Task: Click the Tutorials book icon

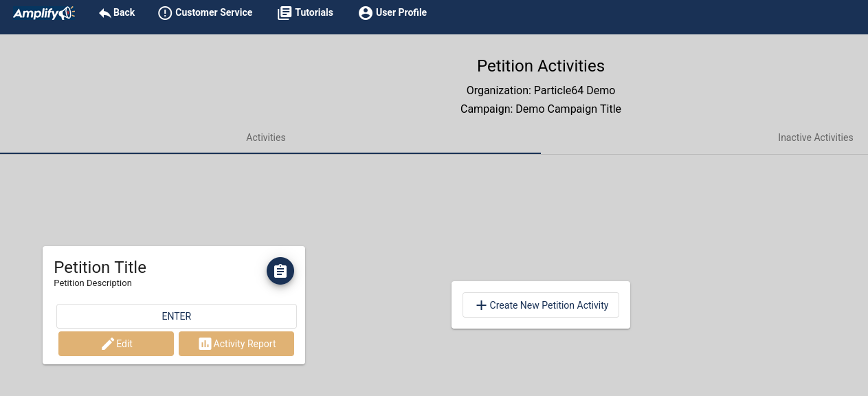Action: [284, 12]
